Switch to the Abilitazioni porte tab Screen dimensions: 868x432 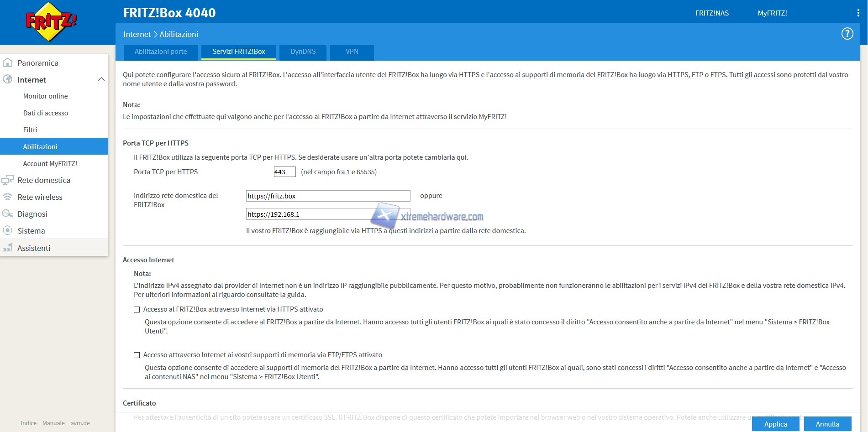pyautogui.click(x=161, y=52)
